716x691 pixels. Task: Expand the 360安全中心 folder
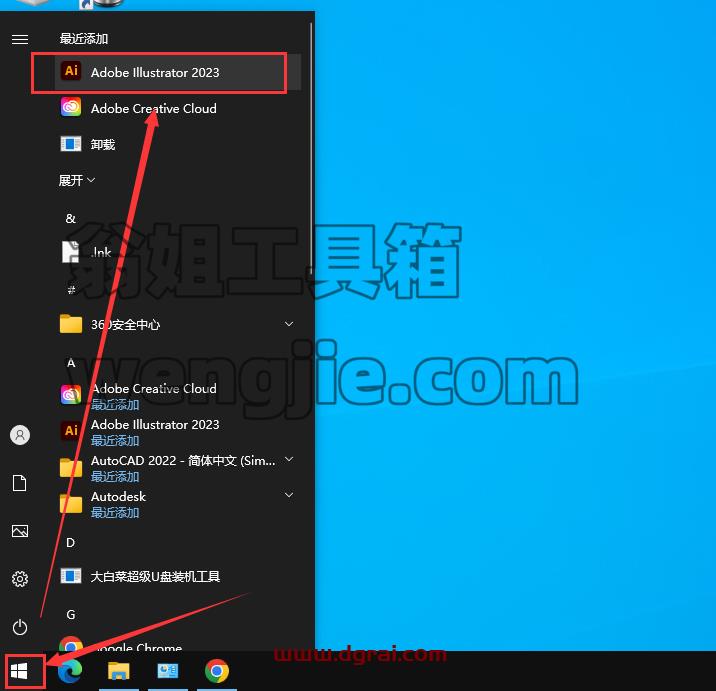[289, 324]
